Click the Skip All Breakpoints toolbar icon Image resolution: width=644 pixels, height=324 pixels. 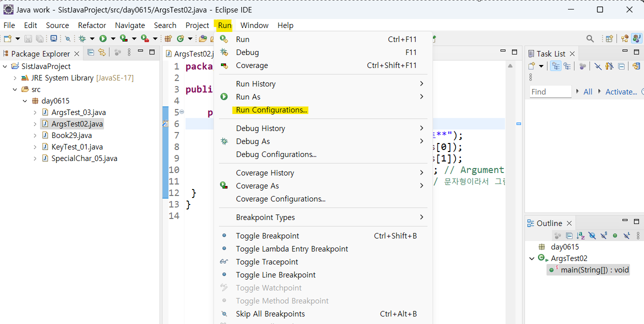tap(67, 38)
